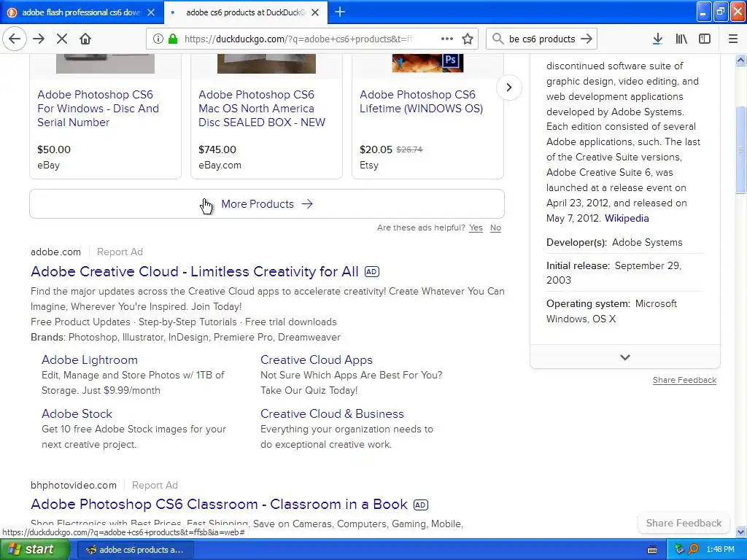The width and height of the screenshot is (747, 560).
Task: Open a new tab with plus
Action: pos(340,12)
